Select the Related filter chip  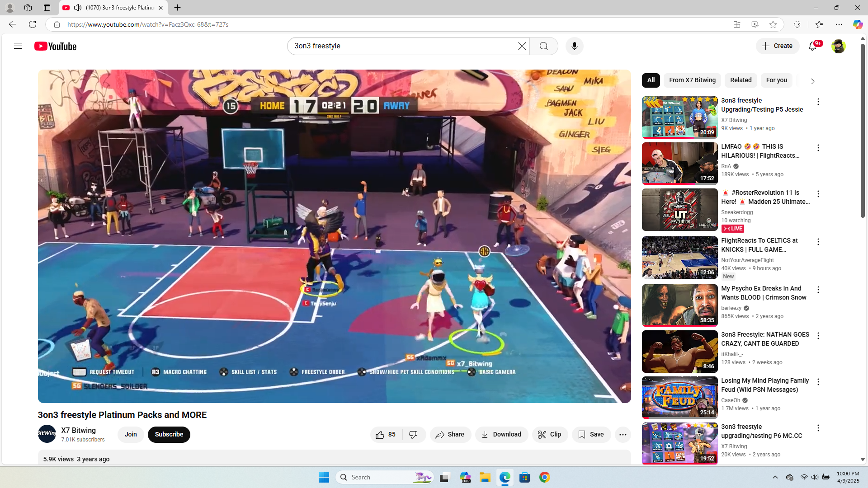tap(741, 80)
